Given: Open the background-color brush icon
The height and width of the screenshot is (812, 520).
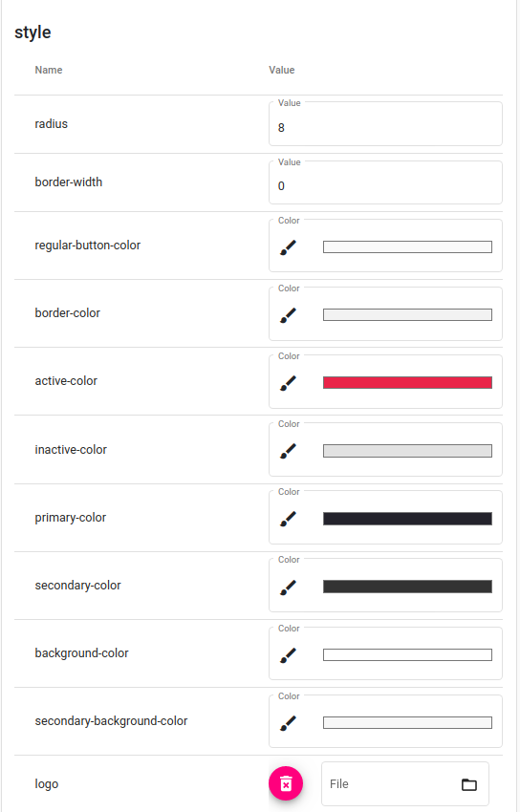Looking at the screenshot, I should pyautogui.click(x=288, y=655).
